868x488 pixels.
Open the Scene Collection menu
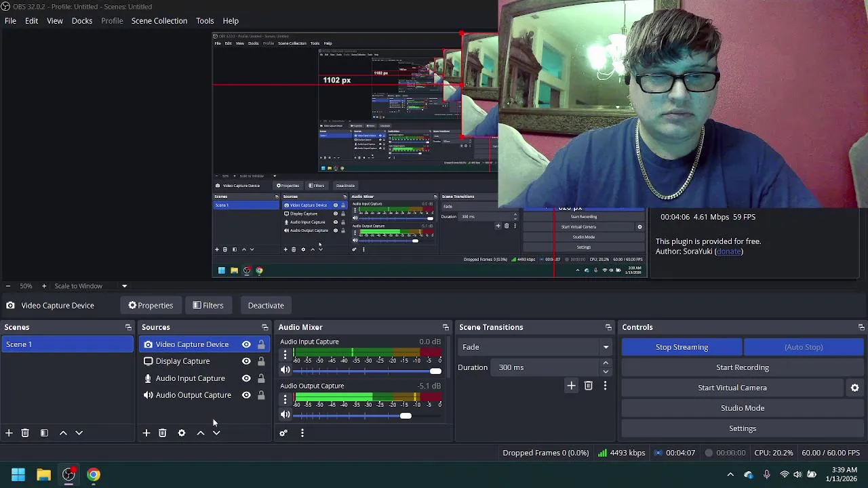point(159,21)
